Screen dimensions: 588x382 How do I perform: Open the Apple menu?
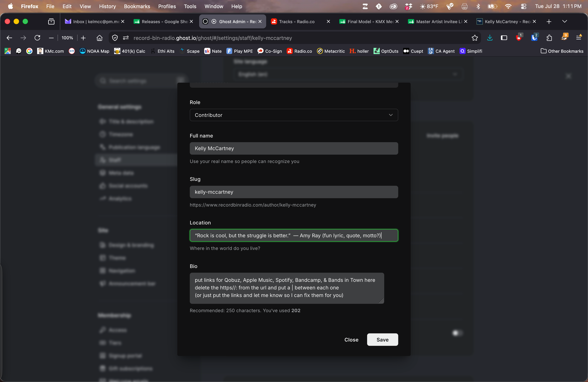tap(10, 6)
